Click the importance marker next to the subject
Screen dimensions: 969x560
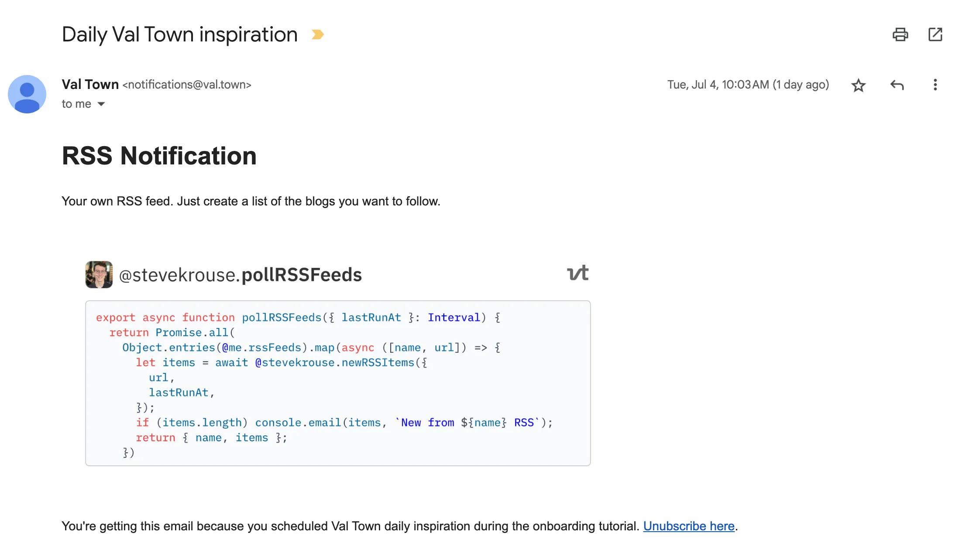tap(317, 34)
